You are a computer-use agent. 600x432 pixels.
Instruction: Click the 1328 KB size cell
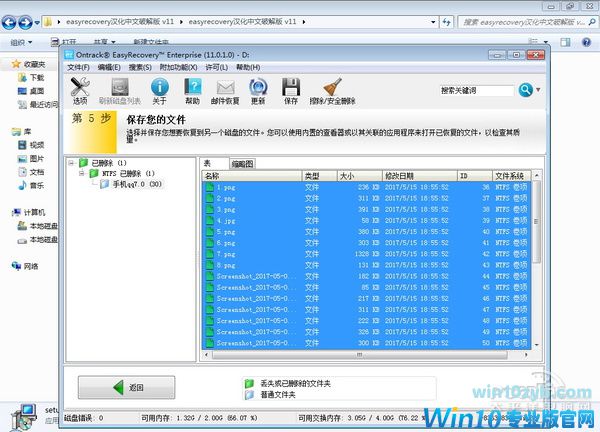tap(367, 254)
